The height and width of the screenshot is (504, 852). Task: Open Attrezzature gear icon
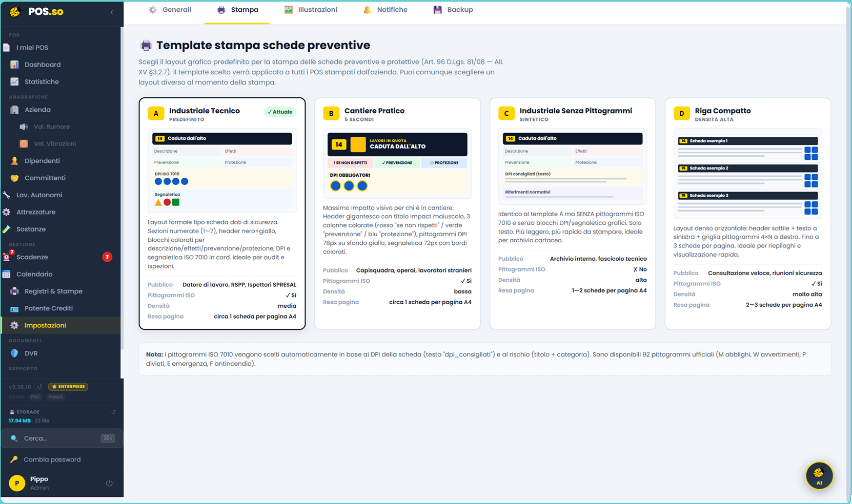click(x=7, y=212)
